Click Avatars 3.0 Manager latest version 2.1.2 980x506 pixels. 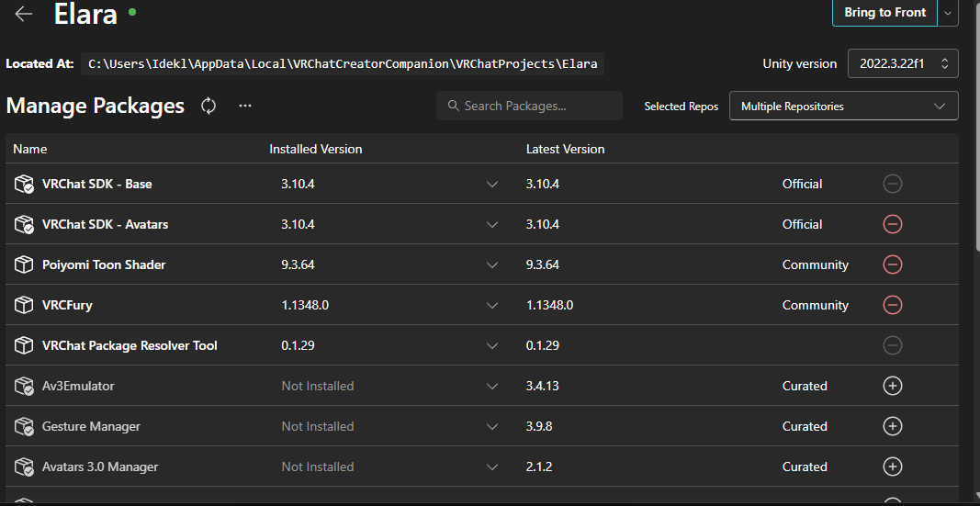539,467
